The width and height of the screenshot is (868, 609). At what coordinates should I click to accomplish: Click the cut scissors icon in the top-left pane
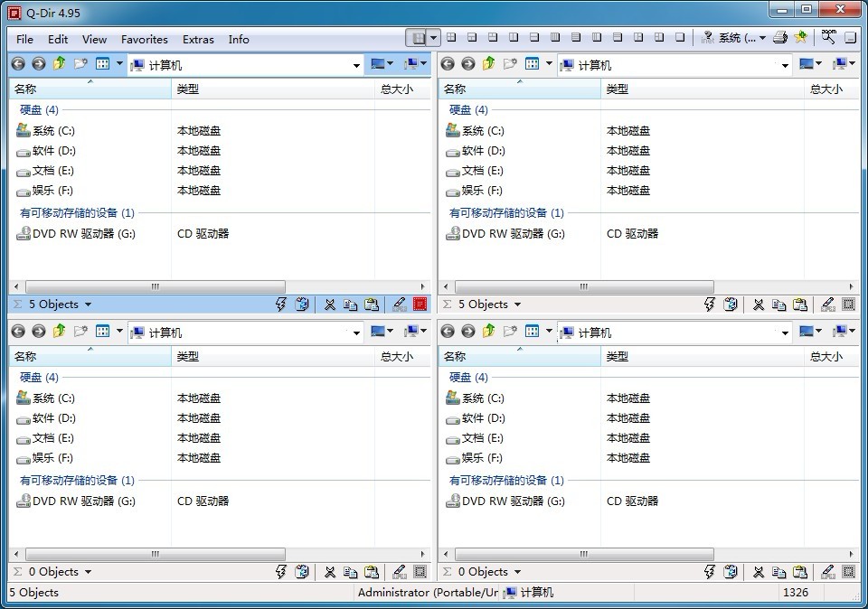pyautogui.click(x=330, y=304)
